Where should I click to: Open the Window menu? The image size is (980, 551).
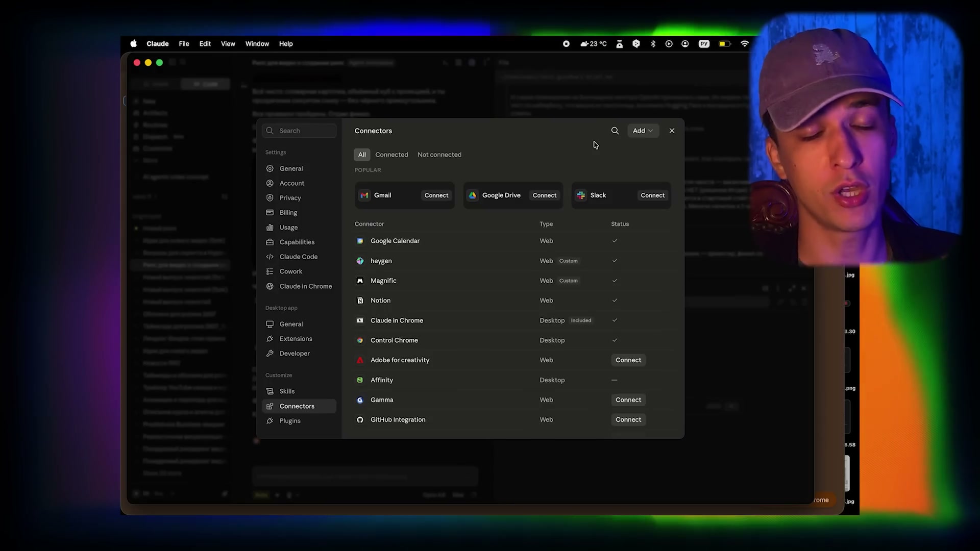tap(257, 44)
